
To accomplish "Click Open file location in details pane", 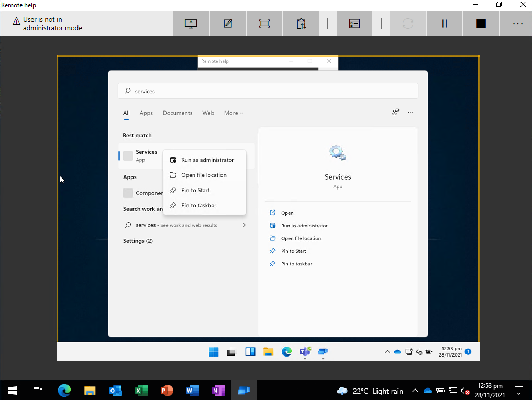I will click(295, 238).
